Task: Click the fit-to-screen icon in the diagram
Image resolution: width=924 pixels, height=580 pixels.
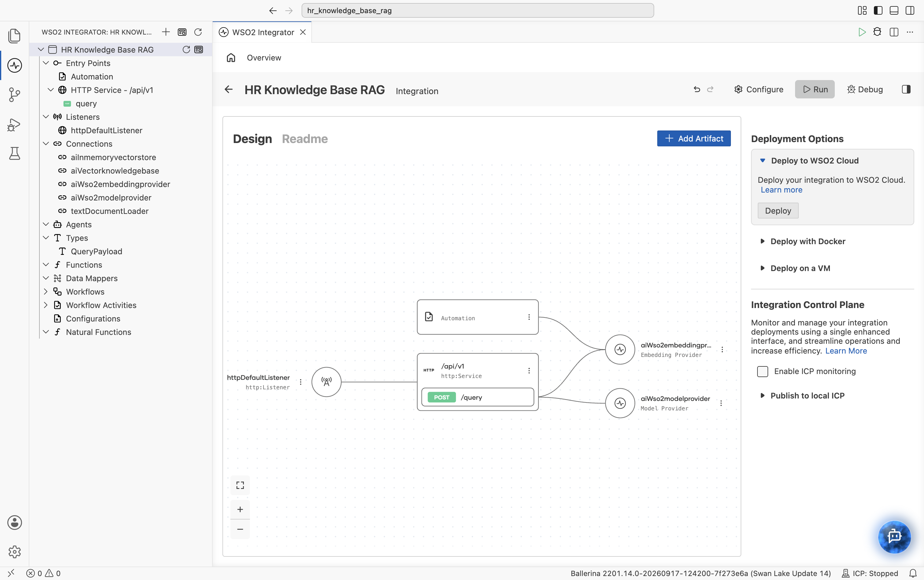Action: (240, 485)
